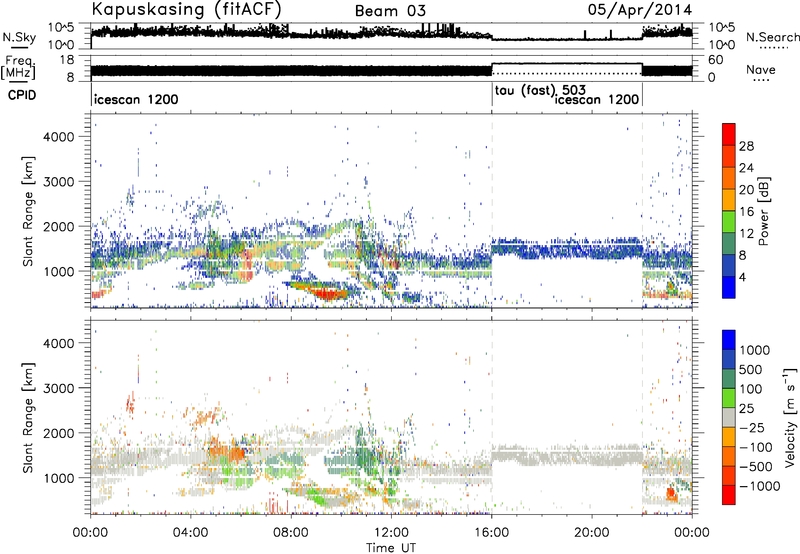The height and width of the screenshot is (554, 800).
Task: Click the '28' value on power colorbar
Action: click(746, 146)
